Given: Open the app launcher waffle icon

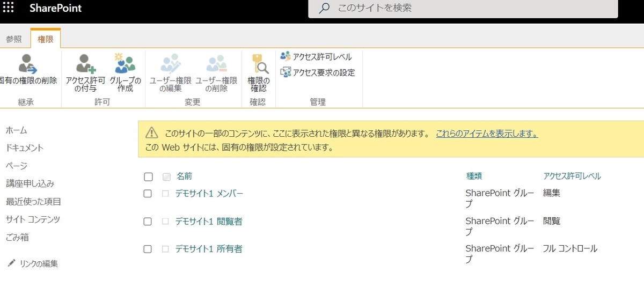Looking at the screenshot, I should click(x=9, y=8).
